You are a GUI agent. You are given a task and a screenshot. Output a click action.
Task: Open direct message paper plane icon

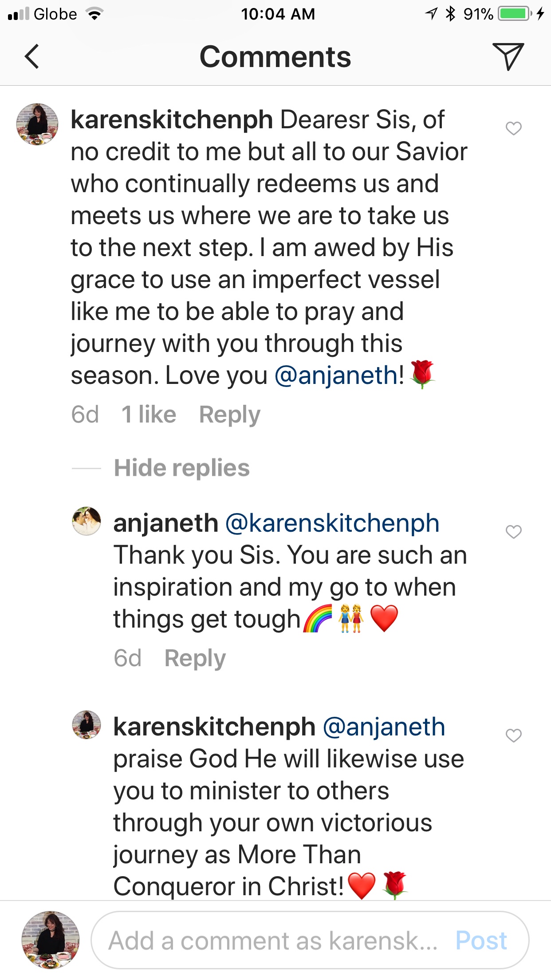(508, 56)
